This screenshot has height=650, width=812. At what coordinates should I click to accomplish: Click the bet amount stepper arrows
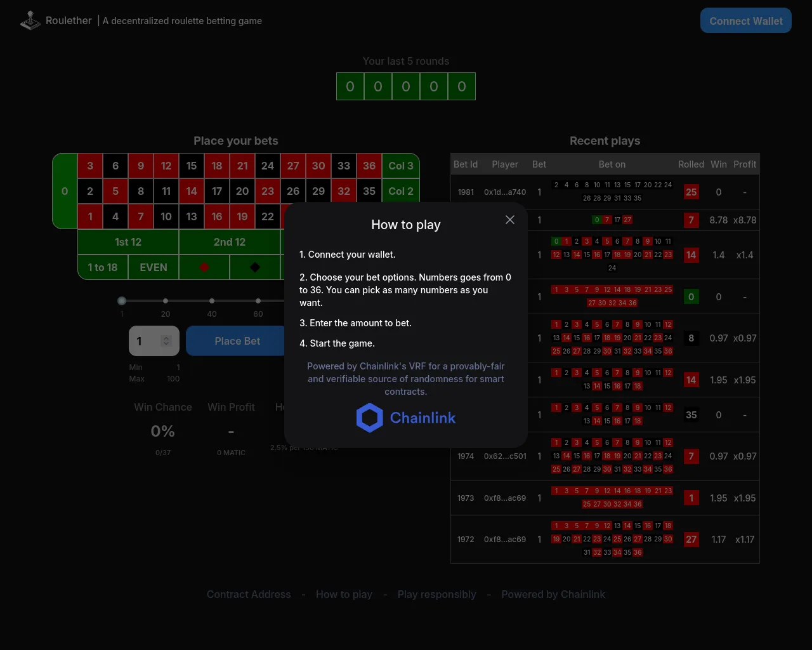(x=166, y=341)
